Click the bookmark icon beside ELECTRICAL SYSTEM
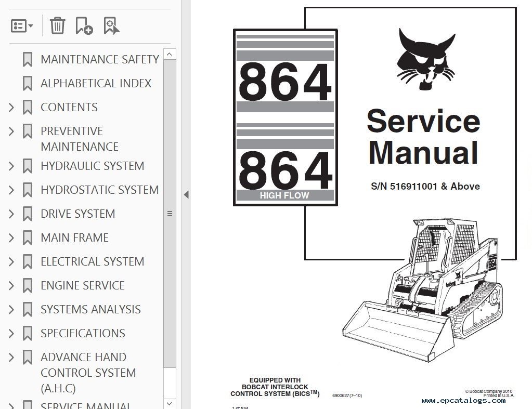Viewport: 532px width, 409px height. point(28,262)
